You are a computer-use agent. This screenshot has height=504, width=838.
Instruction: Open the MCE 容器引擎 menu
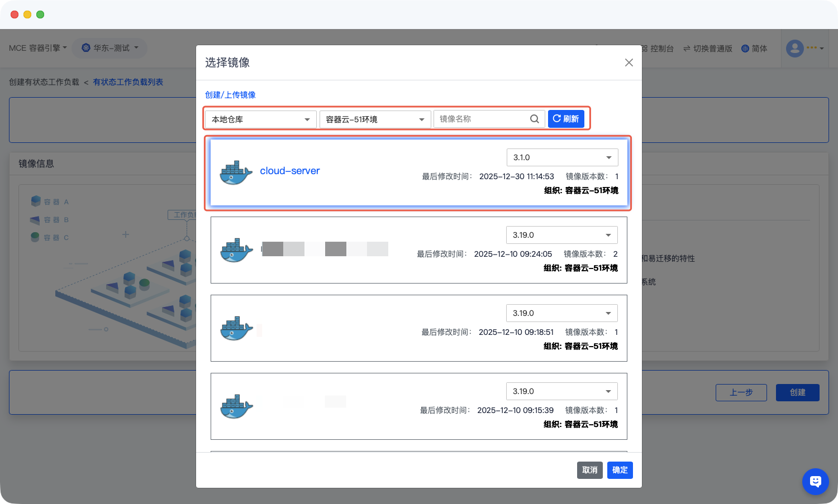[37, 48]
